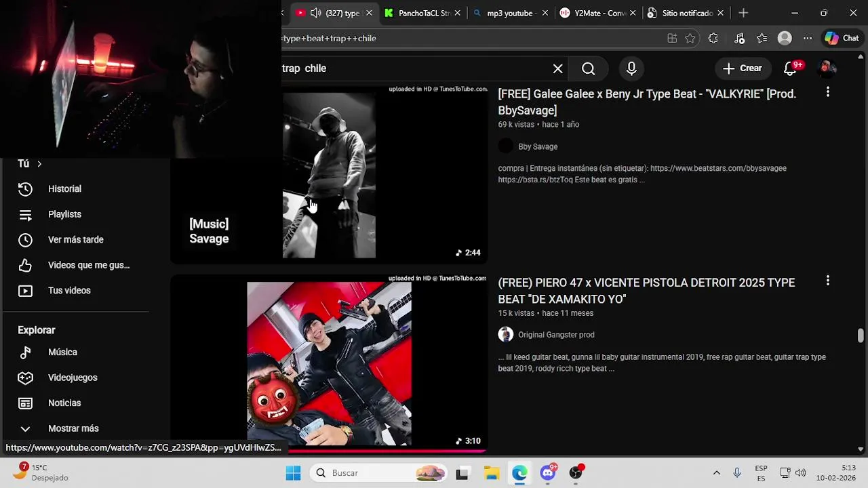The height and width of the screenshot is (488, 868).
Task: Open browser Extensions puzzle icon
Action: (x=713, y=39)
